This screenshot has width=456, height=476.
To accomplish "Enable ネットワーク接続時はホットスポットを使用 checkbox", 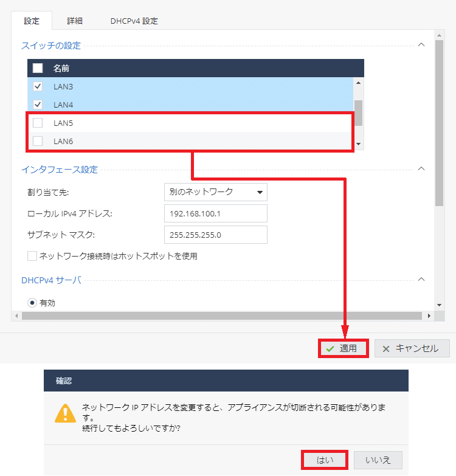I will 32,256.
